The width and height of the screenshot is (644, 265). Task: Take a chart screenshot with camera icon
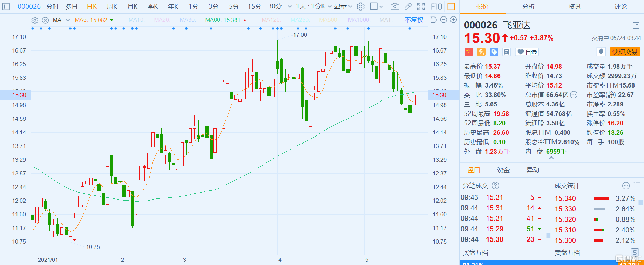pos(395,6)
